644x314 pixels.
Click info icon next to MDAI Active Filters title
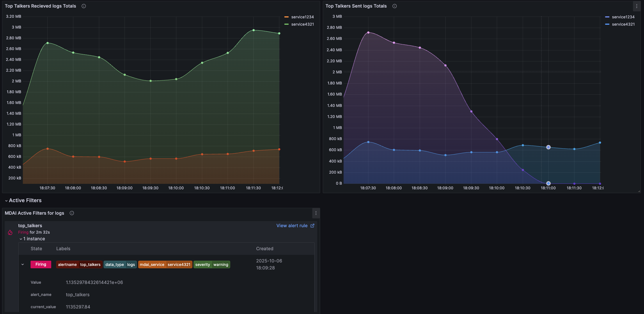click(72, 213)
